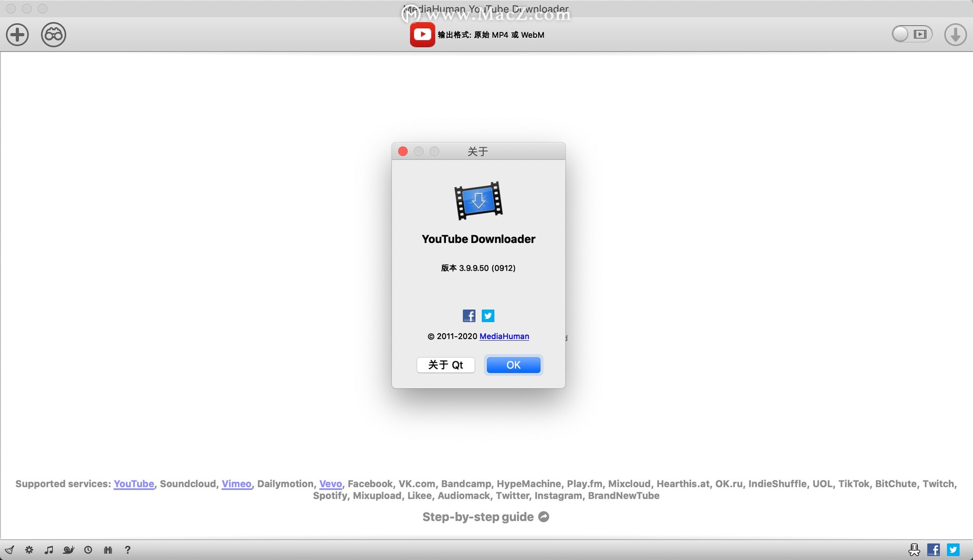
Task: Click the YouTube Downloader title in dialog
Action: [x=478, y=239]
